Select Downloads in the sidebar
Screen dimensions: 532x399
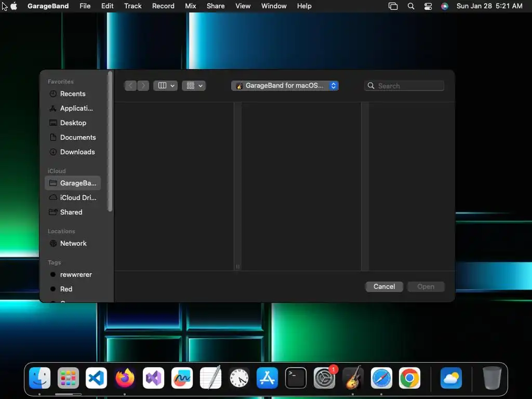[x=73, y=152]
